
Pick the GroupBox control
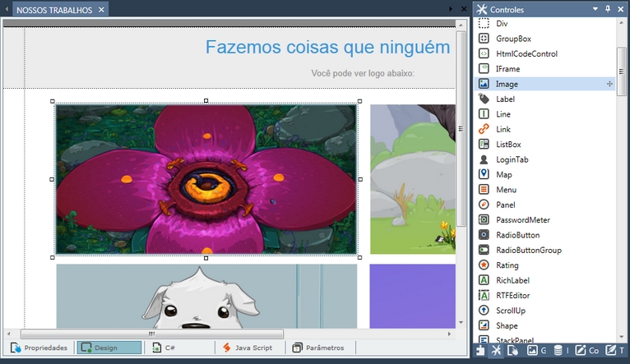[513, 39]
